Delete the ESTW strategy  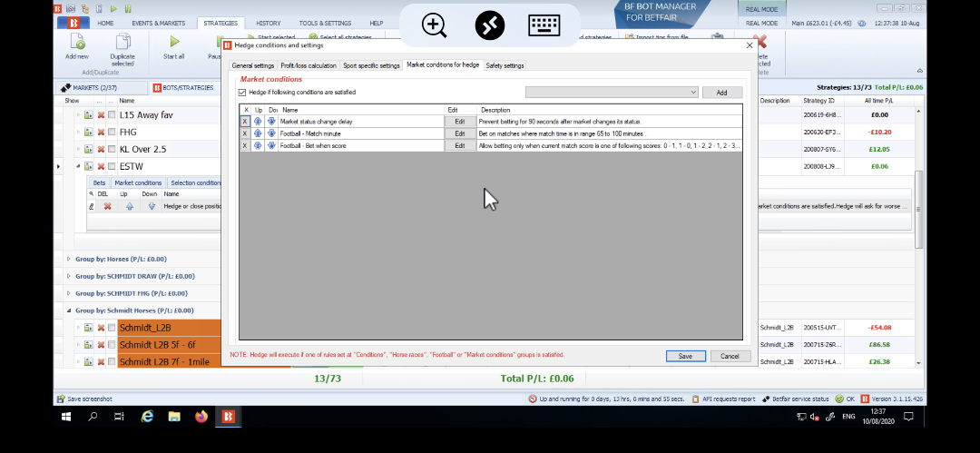(101, 166)
